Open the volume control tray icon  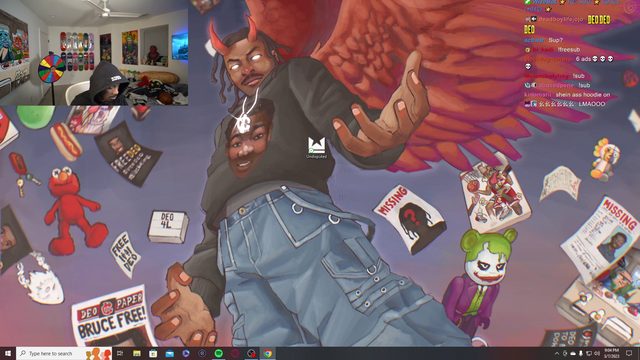coord(597,353)
